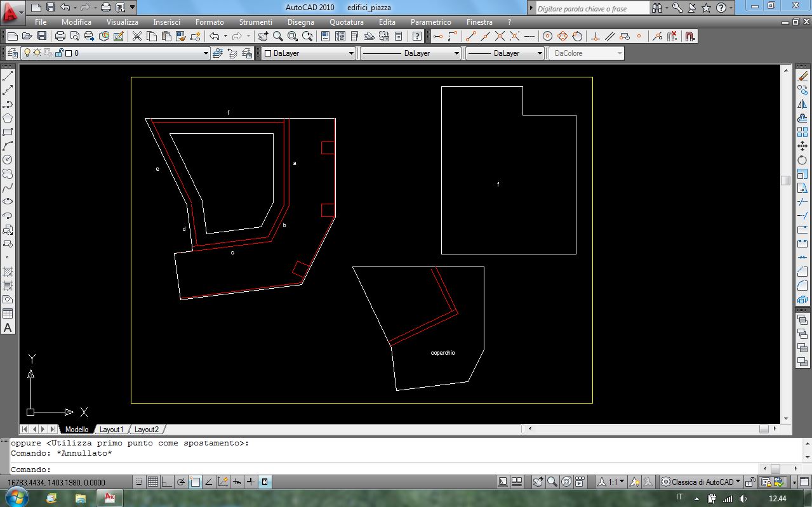Click the Layer Previous icon

232,53
